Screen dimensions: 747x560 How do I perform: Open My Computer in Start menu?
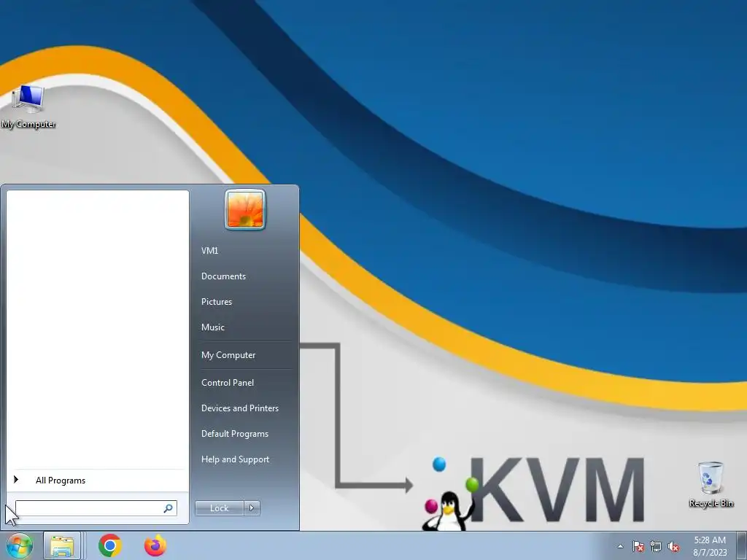pos(228,355)
